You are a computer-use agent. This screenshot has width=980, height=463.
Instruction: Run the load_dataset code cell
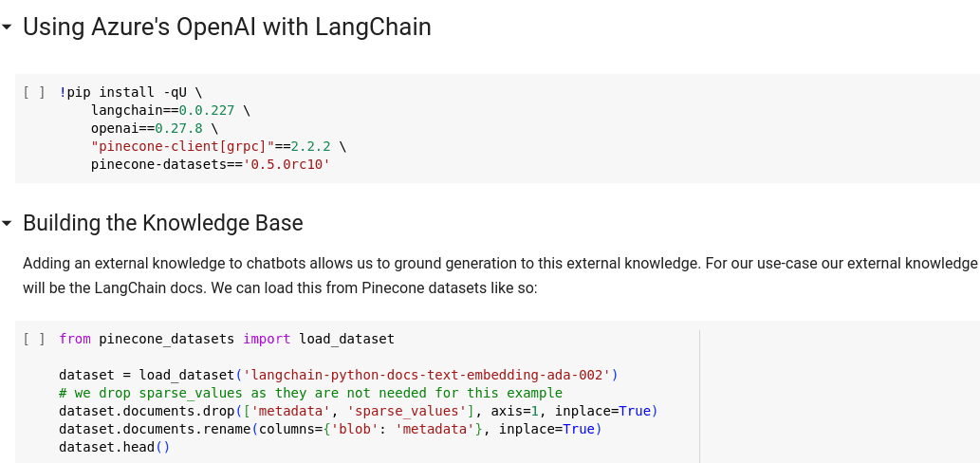[34, 339]
